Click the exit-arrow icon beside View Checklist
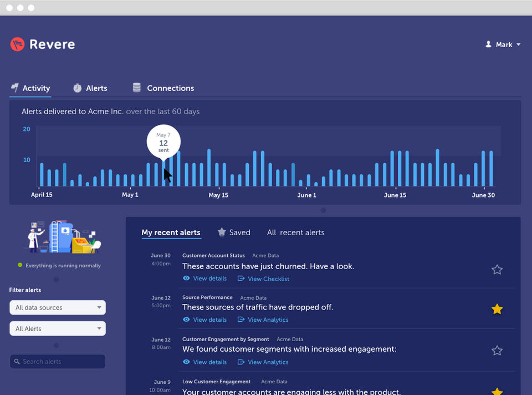Image resolution: width=532 pixels, height=395 pixels. pos(241,278)
